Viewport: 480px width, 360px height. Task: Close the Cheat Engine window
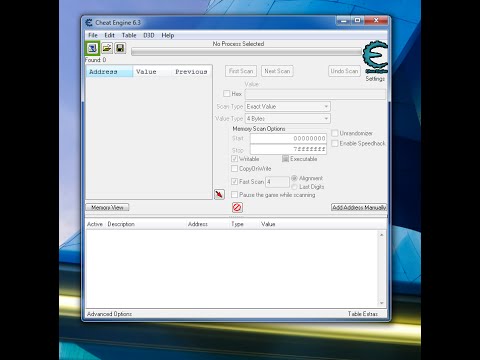[376, 21]
